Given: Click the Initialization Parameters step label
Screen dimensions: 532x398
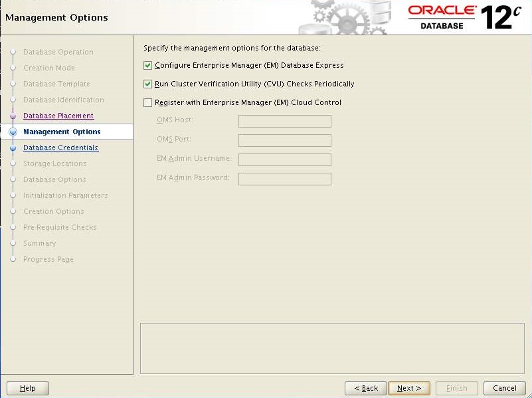Looking at the screenshot, I should tap(66, 195).
